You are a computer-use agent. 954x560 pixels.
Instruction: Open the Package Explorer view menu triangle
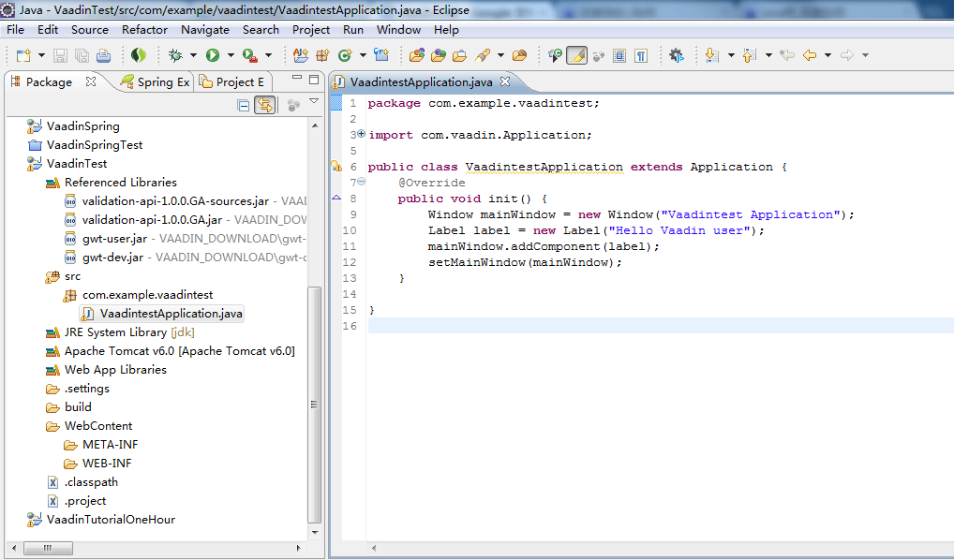314,101
